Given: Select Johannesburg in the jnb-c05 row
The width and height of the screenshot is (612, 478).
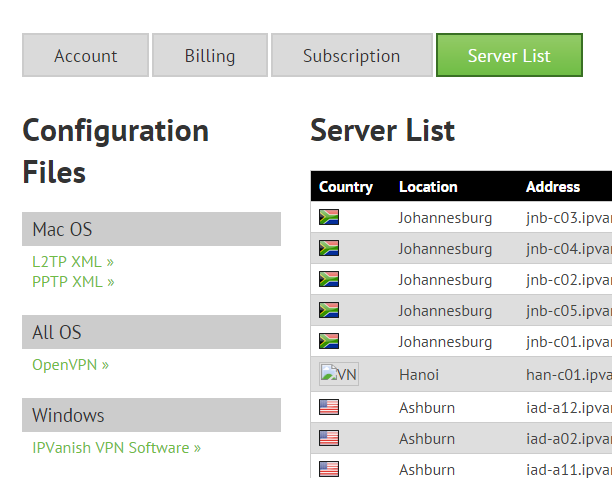Looking at the screenshot, I should click(x=445, y=311).
